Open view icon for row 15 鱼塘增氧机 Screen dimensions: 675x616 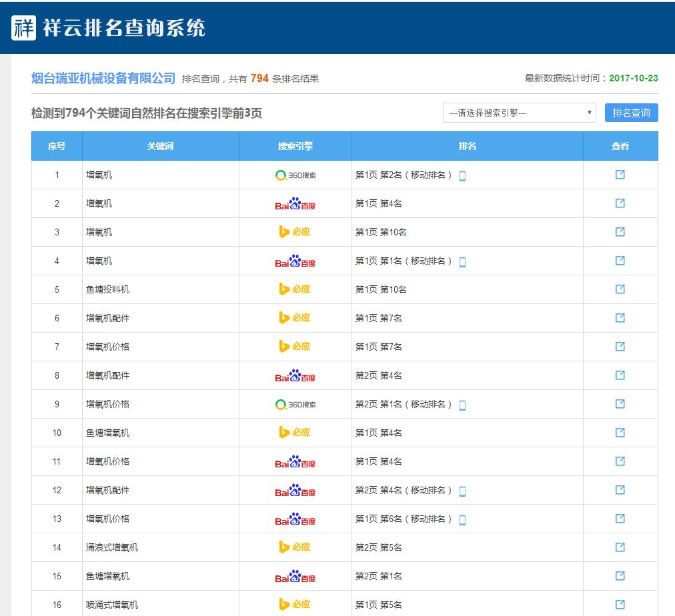point(620,575)
